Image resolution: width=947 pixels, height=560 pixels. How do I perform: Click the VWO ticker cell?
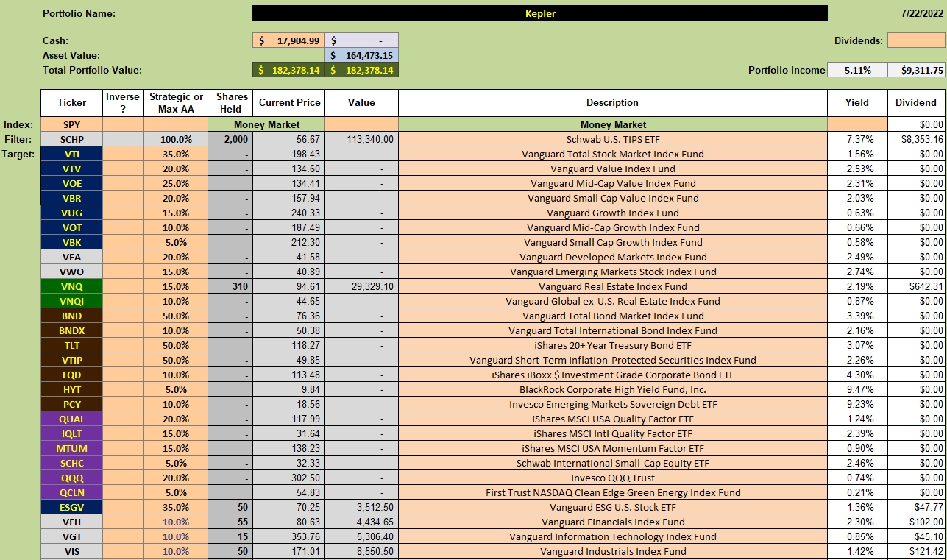(71, 272)
